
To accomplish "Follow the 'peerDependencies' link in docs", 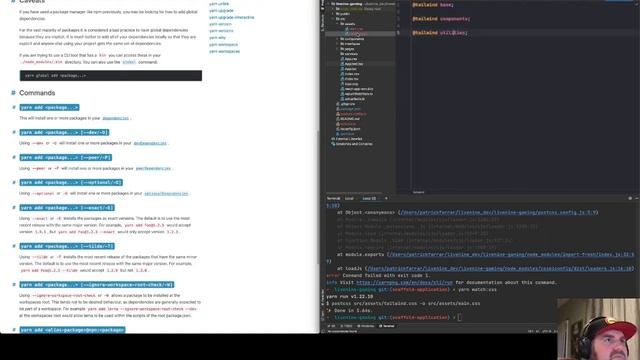I will (153, 169).
